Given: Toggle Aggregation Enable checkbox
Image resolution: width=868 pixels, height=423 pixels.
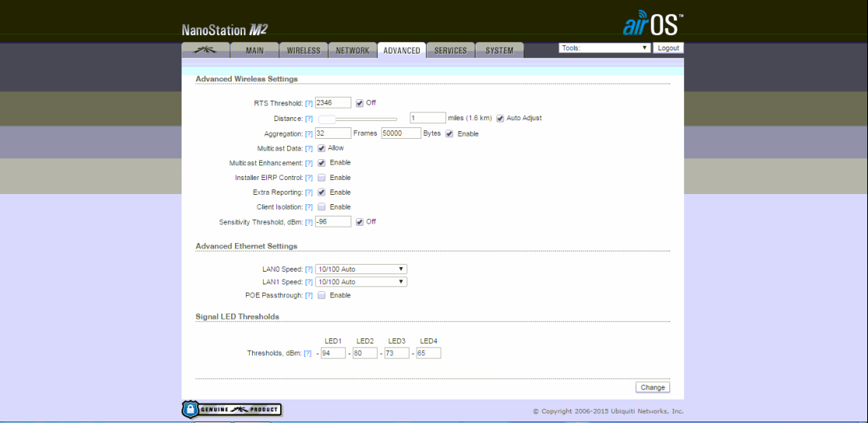Looking at the screenshot, I should coord(449,133).
